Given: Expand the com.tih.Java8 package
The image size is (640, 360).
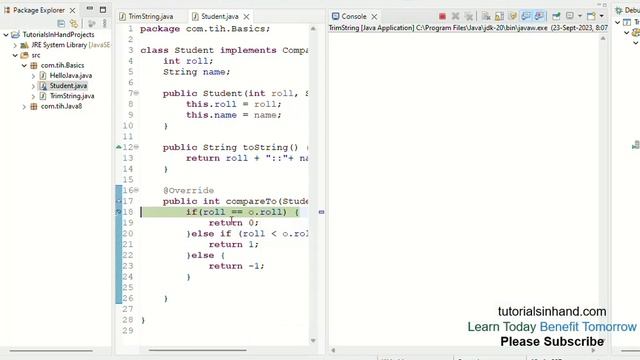Looking at the screenshot, I should tap(24, 106).
